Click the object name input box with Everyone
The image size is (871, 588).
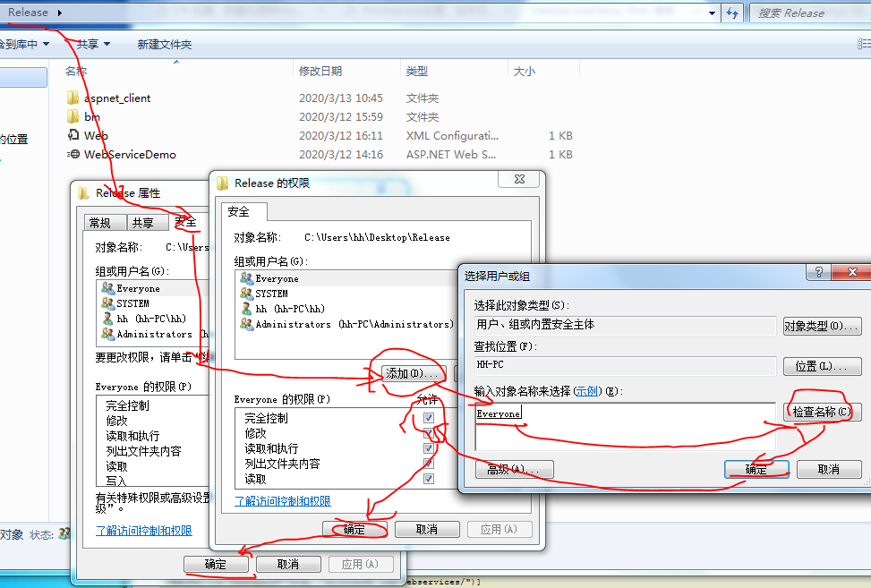[x=625, y=426]
